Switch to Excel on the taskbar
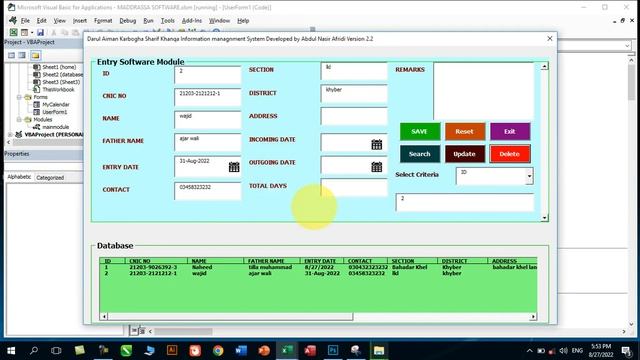 click(x=287, y=350)
